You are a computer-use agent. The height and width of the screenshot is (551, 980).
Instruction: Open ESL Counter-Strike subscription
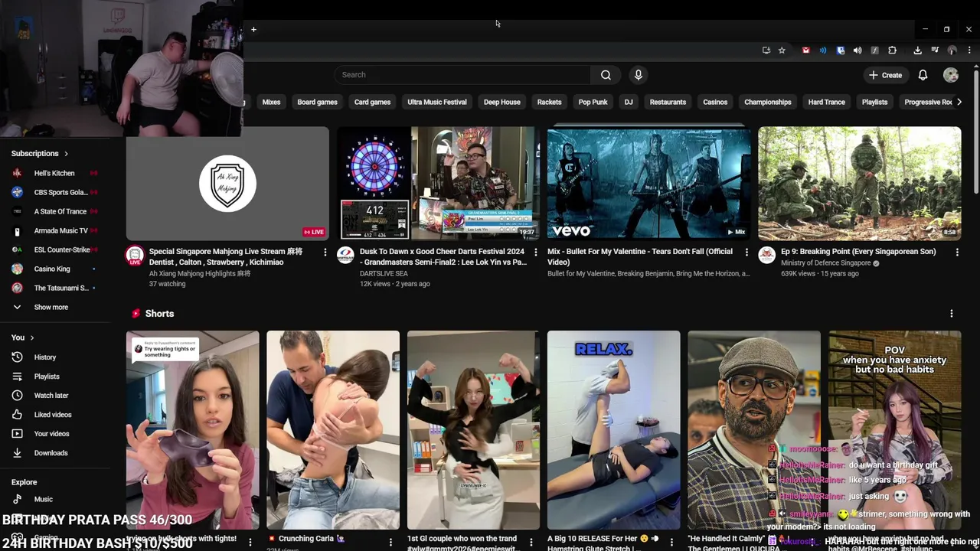click(61, 250)
